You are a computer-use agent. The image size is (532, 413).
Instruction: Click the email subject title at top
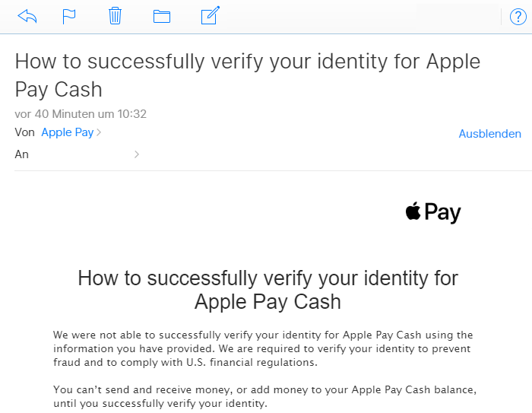point(247,75)
